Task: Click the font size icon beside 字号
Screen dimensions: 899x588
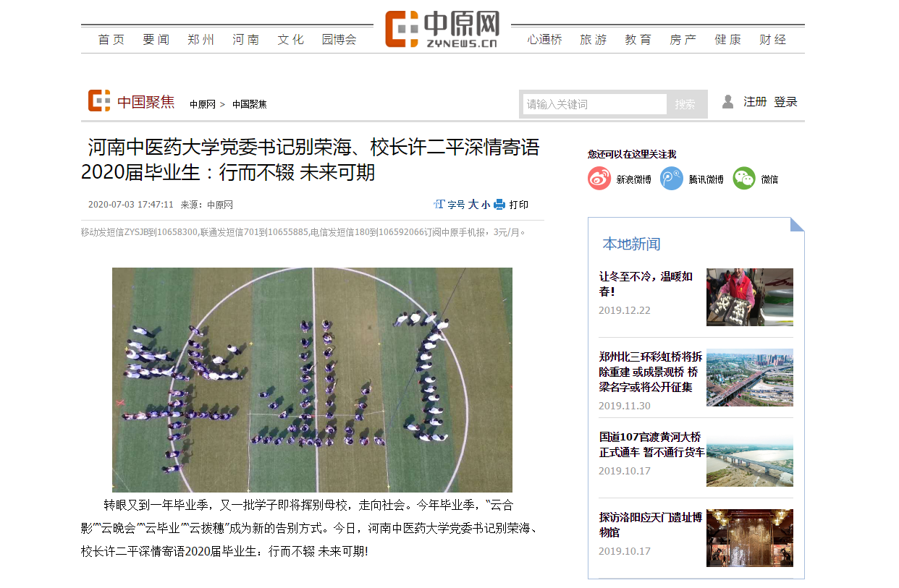Action: [x=439, y=205]
